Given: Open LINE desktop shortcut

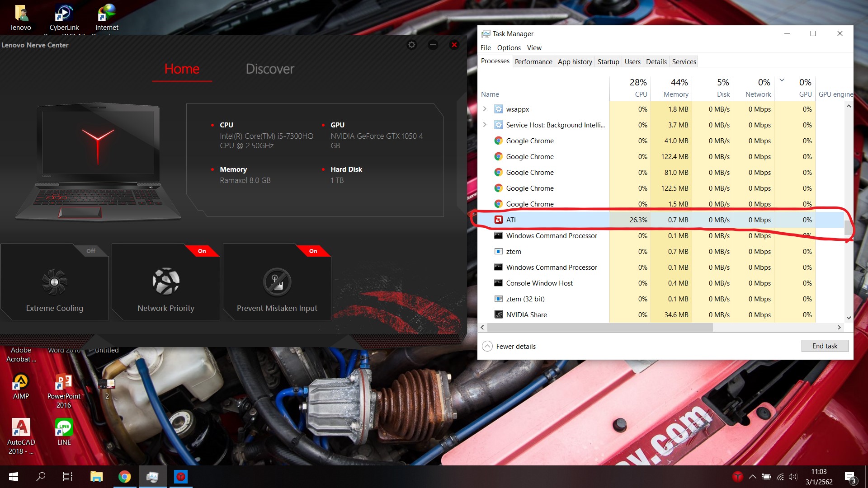Looking at the screenshot, I should (64, 432).
